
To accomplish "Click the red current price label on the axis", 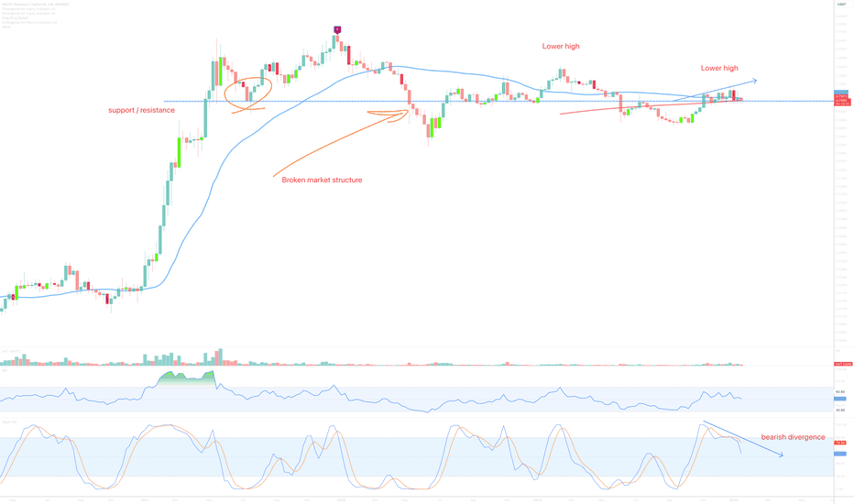I will point(842,100).
